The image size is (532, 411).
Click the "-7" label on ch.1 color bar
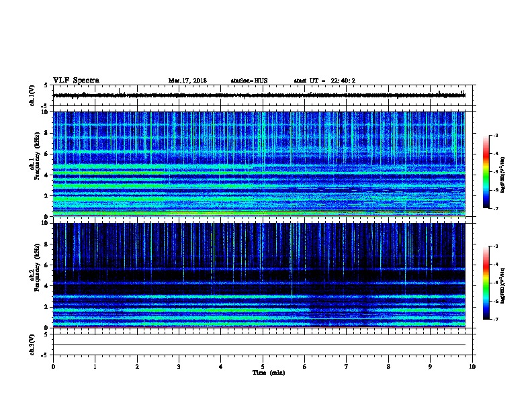(x=495, y=208)
